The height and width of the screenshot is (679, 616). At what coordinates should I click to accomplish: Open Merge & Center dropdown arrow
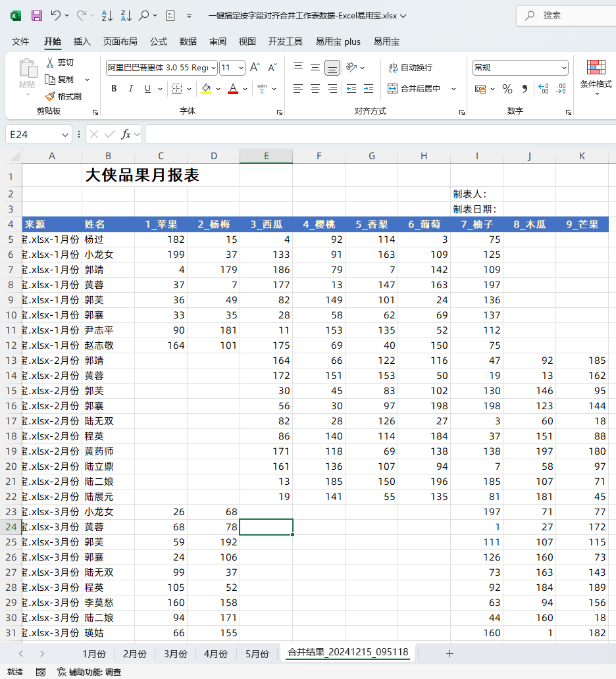point(453,89)
